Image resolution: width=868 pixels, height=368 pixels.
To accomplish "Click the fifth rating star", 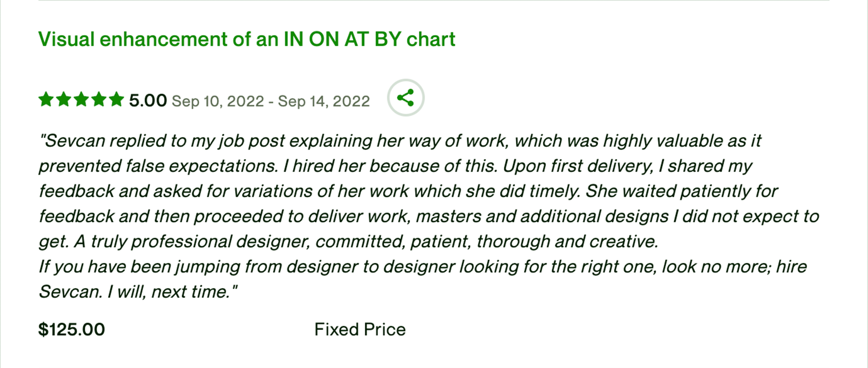I will point(116,99).
